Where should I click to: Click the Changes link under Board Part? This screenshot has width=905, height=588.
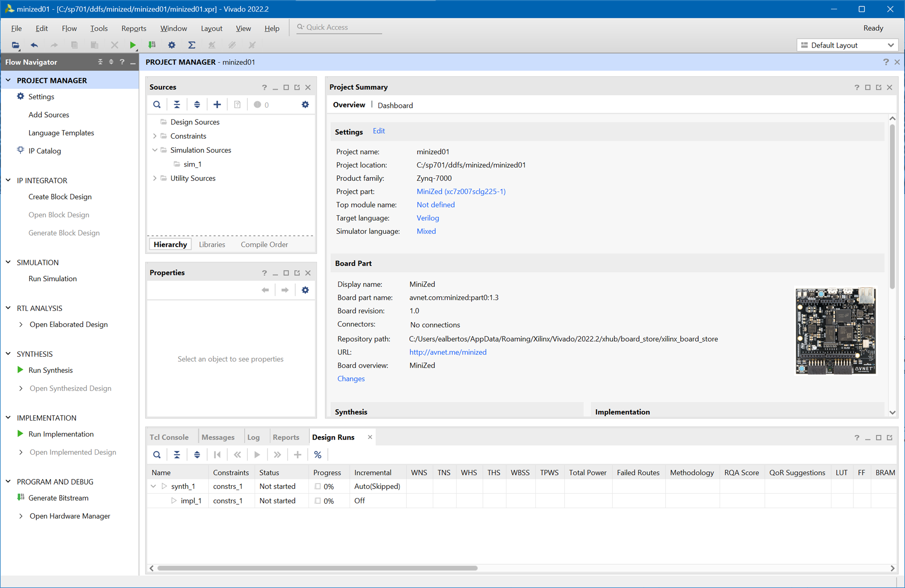[x=351, y=379]
